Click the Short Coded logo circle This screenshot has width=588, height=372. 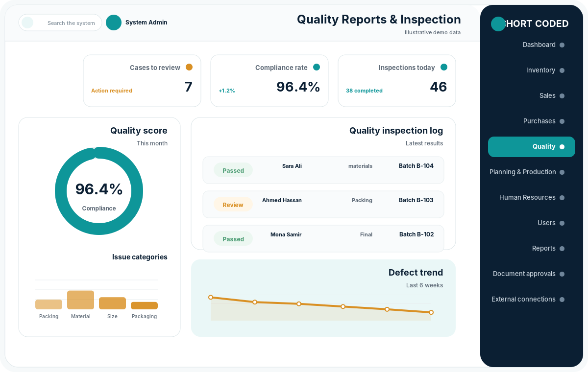498,24
